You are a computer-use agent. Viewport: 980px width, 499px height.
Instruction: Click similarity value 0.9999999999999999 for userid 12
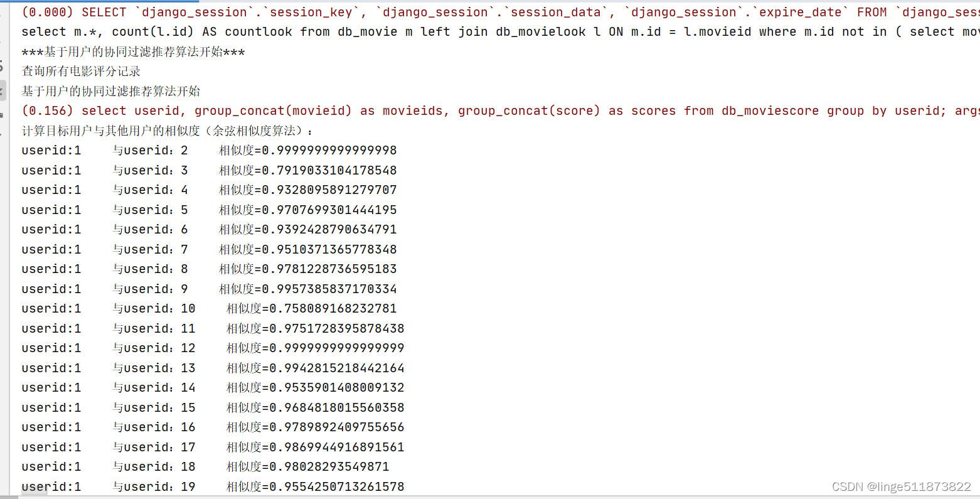pos(337,348)
